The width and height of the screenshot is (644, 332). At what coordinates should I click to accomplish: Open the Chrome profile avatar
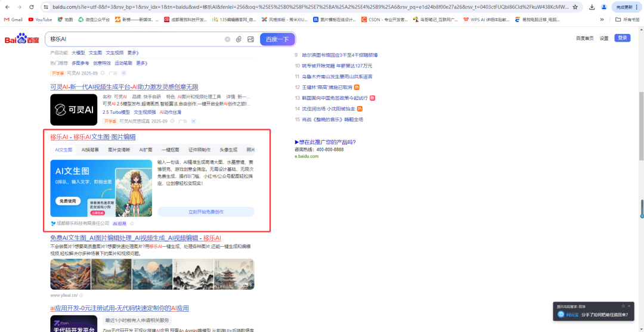point(603,7)
